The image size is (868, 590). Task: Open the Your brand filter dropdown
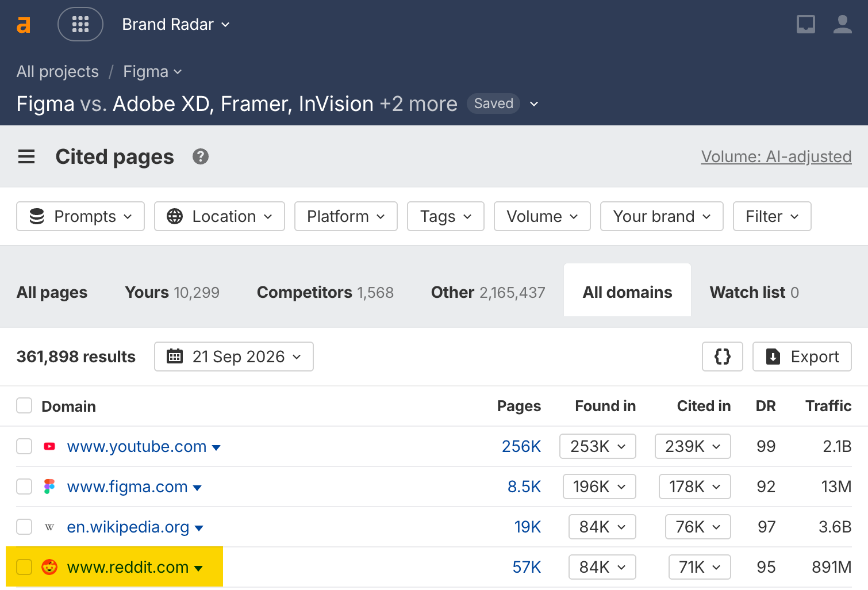pyautogui.click(x=662, y=216)
